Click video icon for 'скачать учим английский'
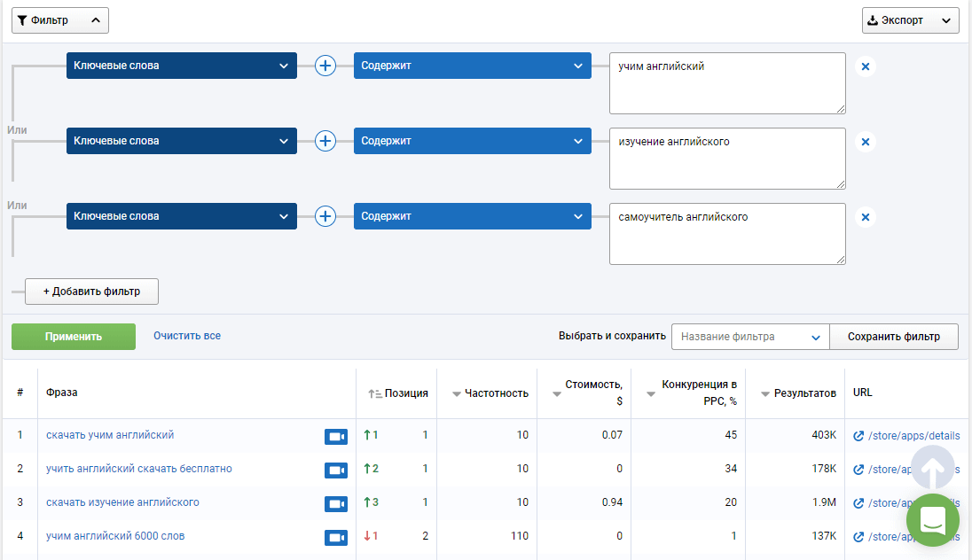The image size is (972, 560). tap(336, 437)
